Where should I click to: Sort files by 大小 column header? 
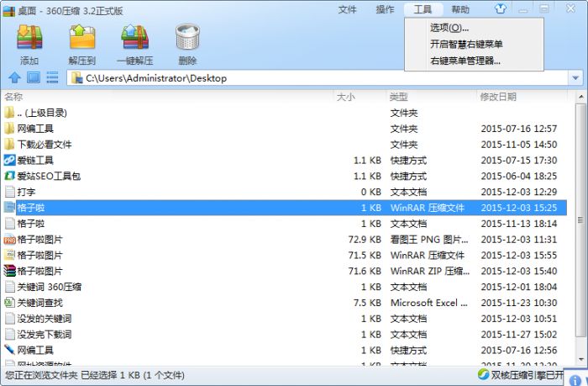click(346, 97)
